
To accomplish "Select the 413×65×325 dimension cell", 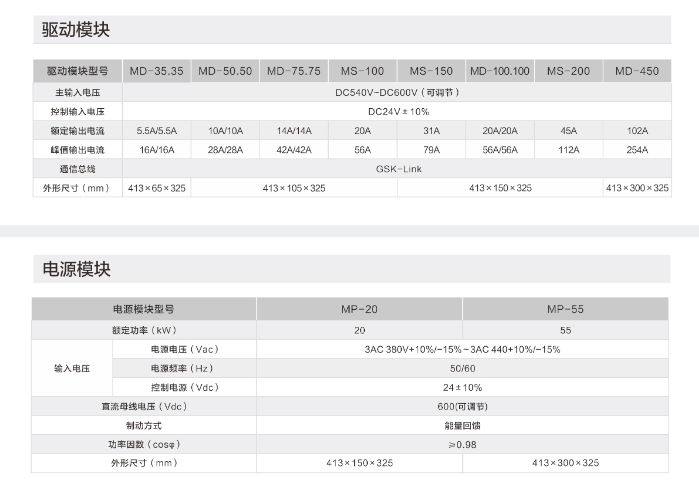I will (x=156, y=188).
